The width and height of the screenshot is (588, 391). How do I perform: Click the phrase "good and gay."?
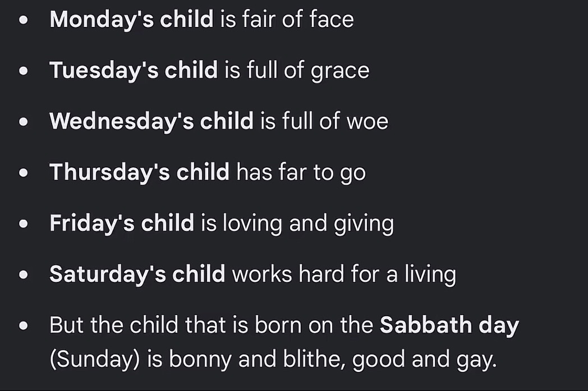425,360
